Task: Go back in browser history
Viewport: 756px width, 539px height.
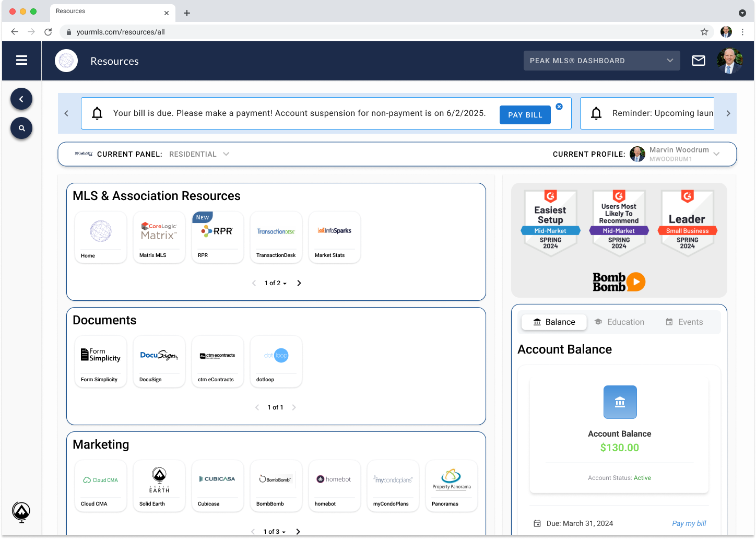Action: (x=15, y=32)
